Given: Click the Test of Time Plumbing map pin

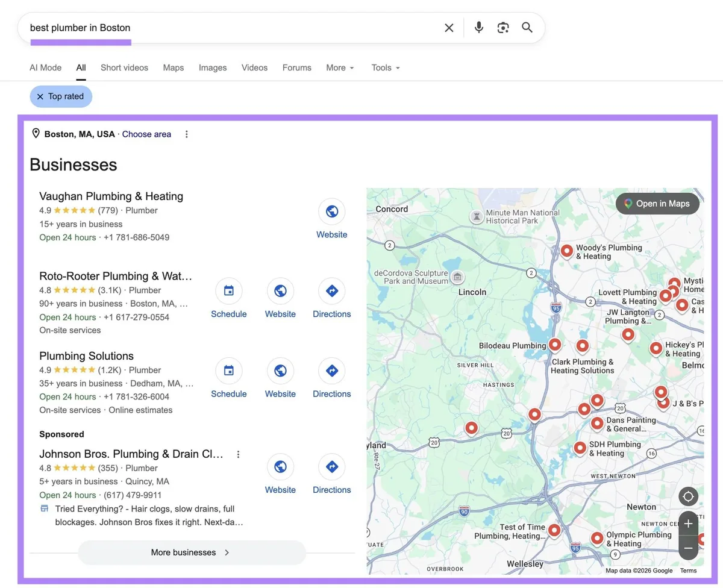Looking at the screenshot, I should (x=554, y=530).
